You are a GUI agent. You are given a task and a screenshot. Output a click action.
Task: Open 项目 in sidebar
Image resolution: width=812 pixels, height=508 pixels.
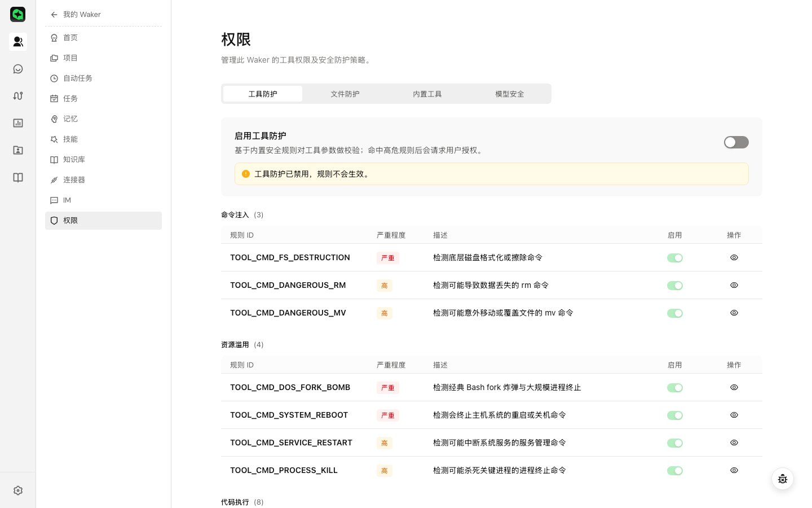pyautogui.click(x=103, y=58)
